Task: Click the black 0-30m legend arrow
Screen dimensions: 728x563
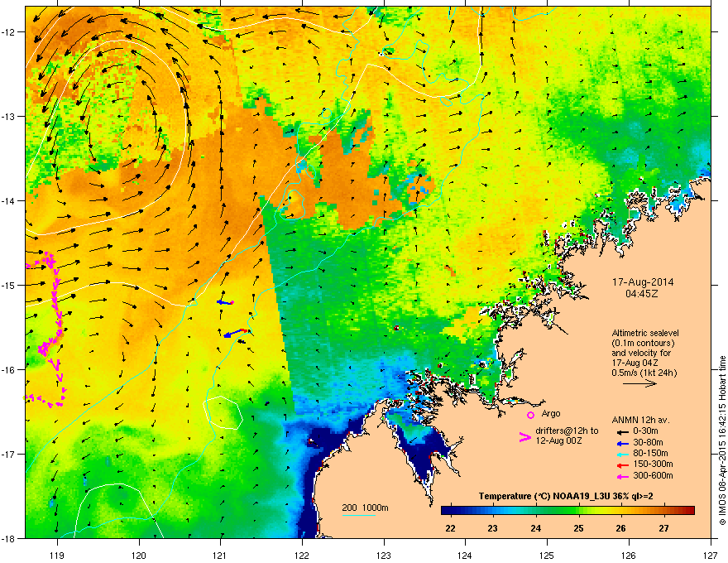Action: 621,431
